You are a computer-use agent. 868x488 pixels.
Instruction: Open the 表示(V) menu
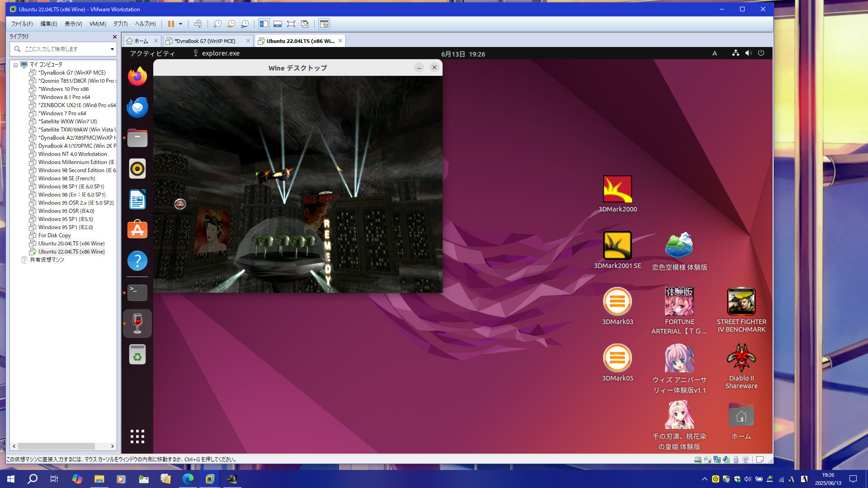click(73, 24)
